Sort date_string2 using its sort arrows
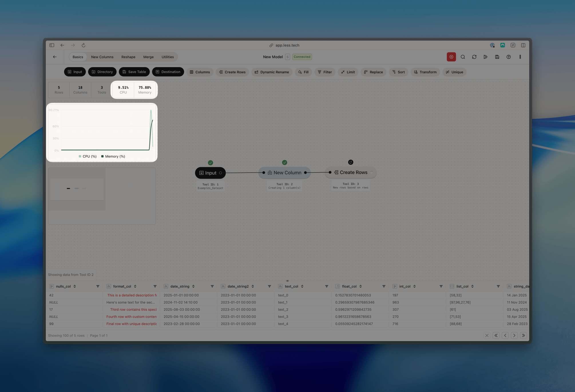Screen dimensions: 575x392 [x=253, y=286]
